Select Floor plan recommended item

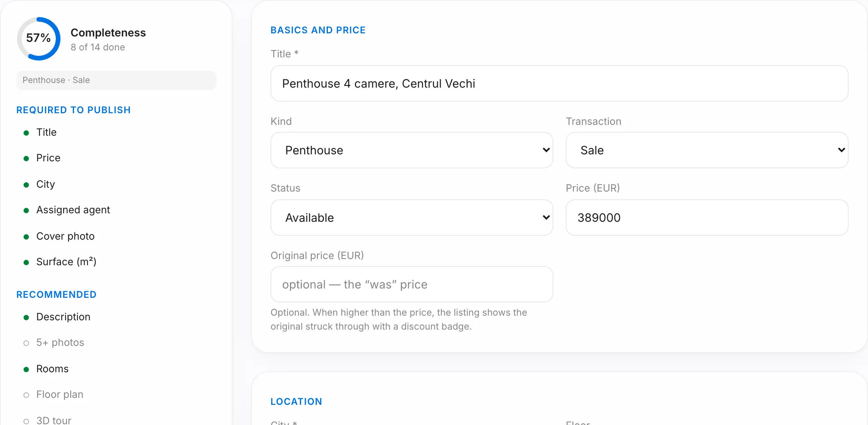pyautogui.click(x=60, y=394)
